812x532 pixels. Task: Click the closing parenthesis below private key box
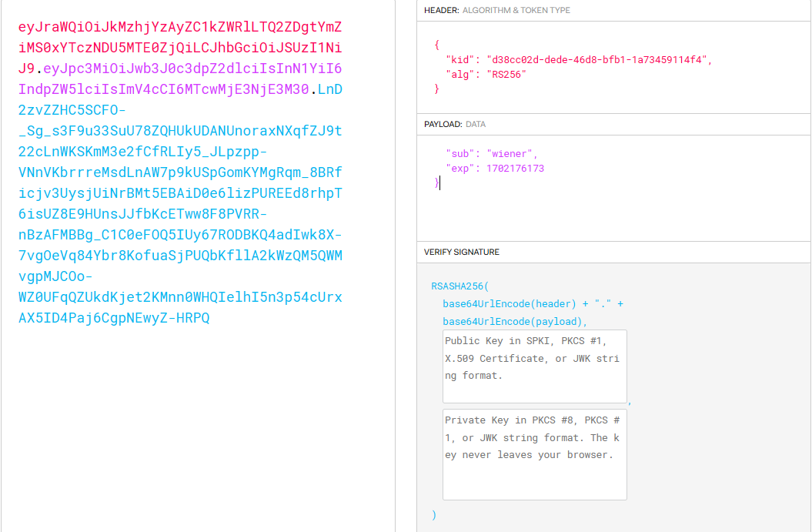(x=434, y=514)
